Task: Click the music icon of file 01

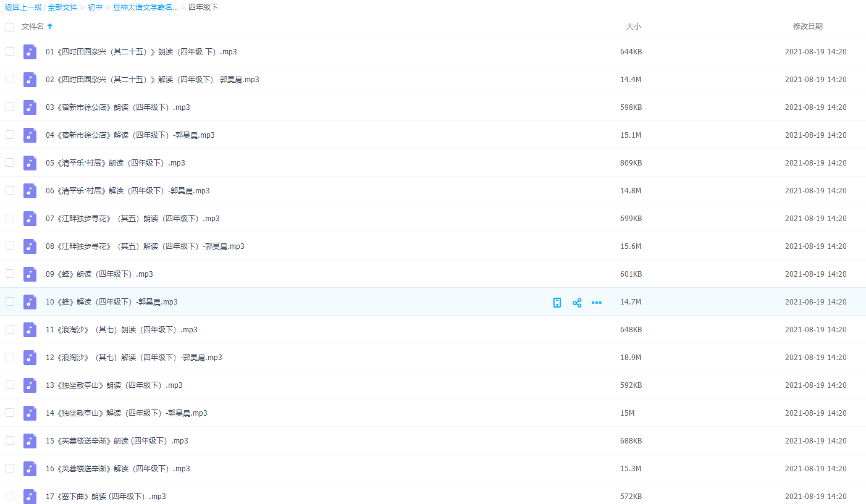Action: pyautogui.click(x=30, y=52)
